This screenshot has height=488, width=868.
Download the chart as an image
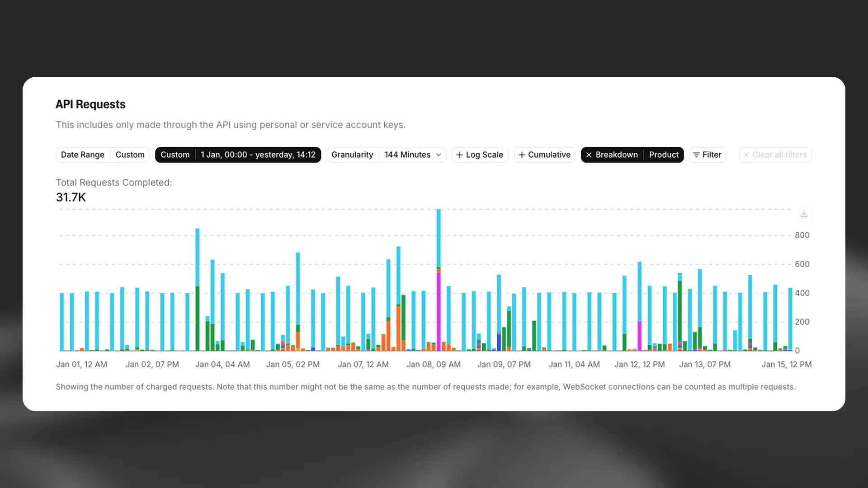[804, 214]
